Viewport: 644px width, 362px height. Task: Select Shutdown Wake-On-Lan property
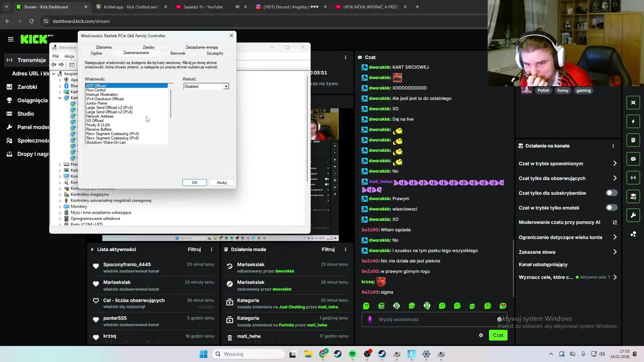[106, 142]
